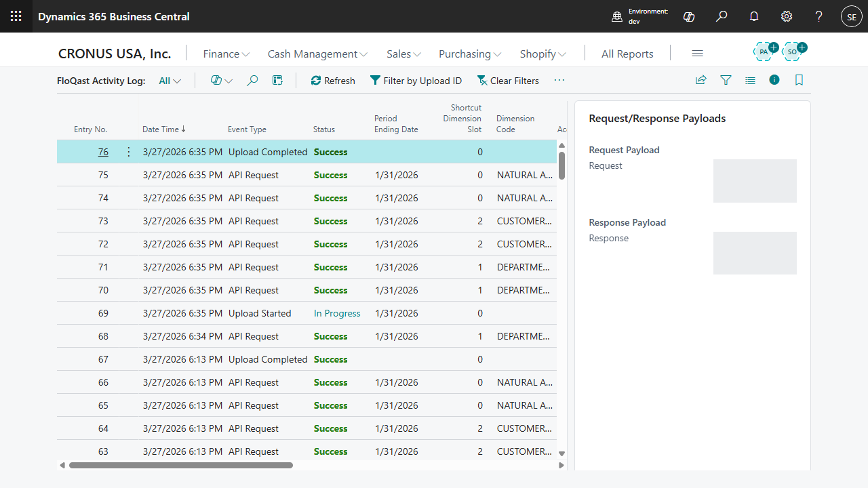868x488 pixels.
Task: Click the Request payload box
Action: tap(755, 181)
